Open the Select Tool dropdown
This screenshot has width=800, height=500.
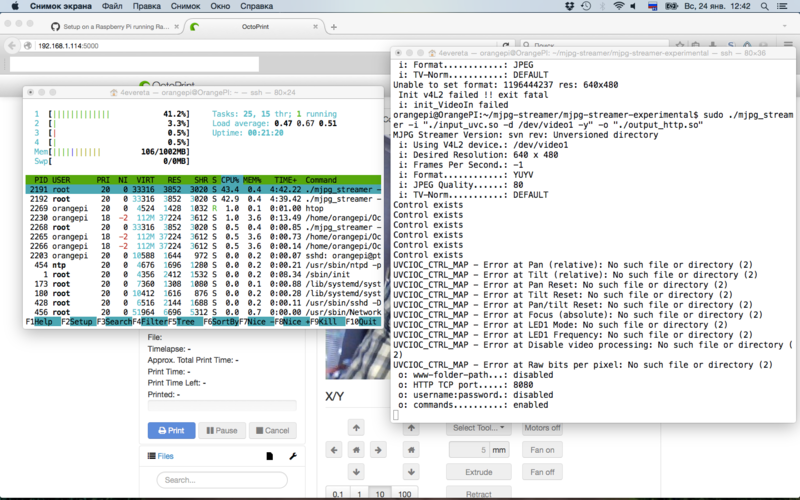tap(479, 428)
